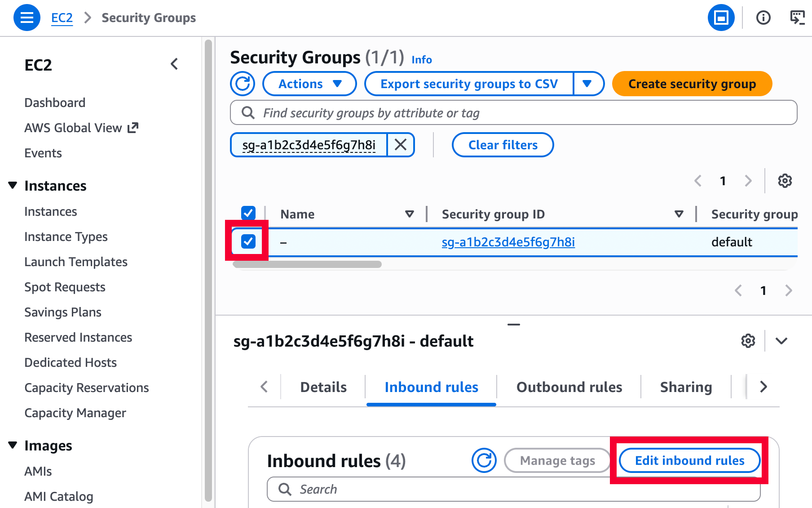Uncheck the default security group row

248,241
